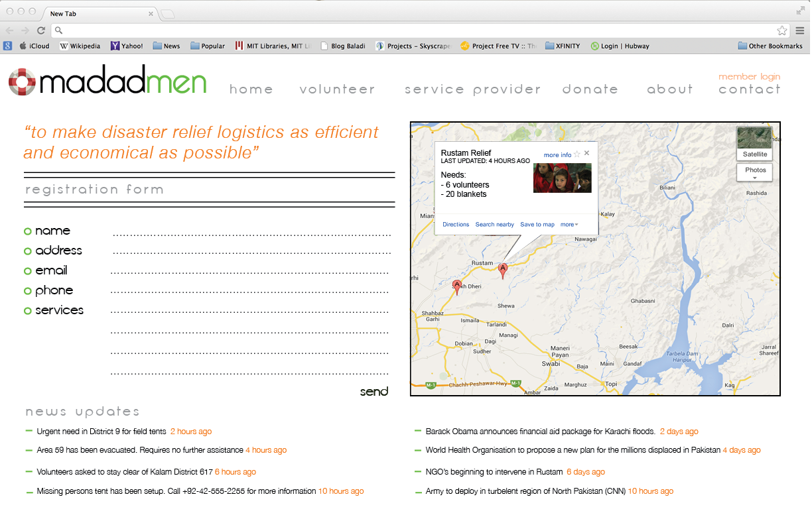The height and width of the screenshot is (525, 812).
Task: Open the XFINITY bookmarks folder
Action: pyautogui.click(x=563, y=46)
